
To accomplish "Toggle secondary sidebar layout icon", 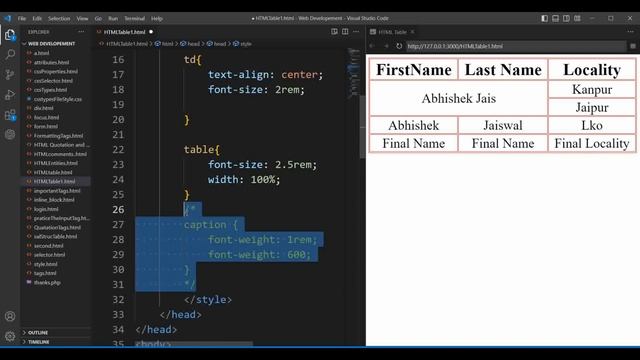I will 566,18.
